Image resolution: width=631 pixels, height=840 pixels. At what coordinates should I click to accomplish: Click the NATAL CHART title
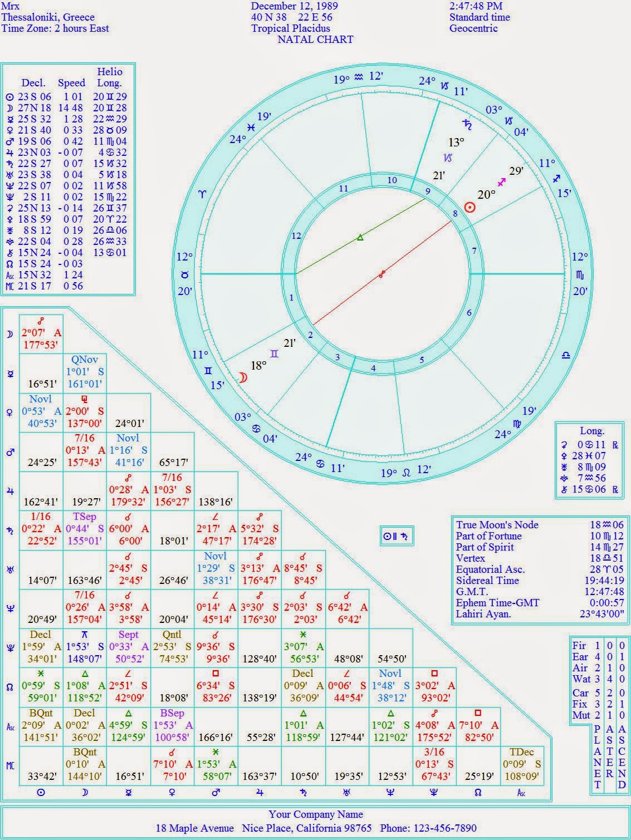pos(315,40)
